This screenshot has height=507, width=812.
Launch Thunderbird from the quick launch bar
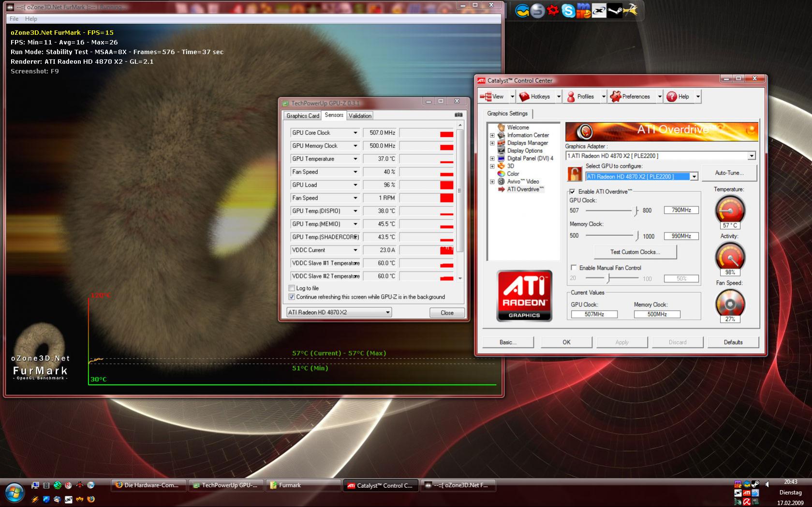click(x=58, y=499)
